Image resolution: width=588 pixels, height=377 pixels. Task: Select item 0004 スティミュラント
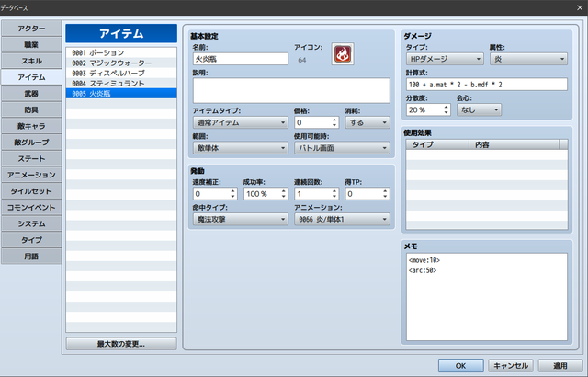121,83
